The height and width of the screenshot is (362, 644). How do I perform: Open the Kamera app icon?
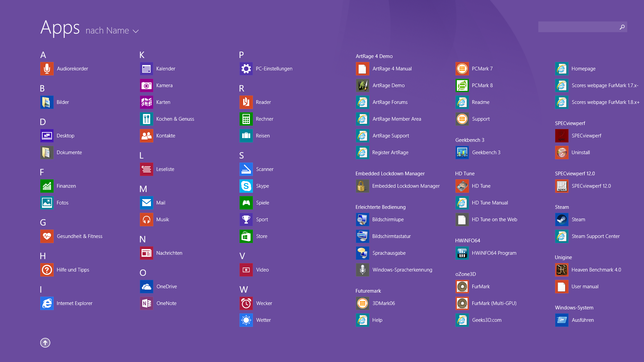(x=147, y=85)
